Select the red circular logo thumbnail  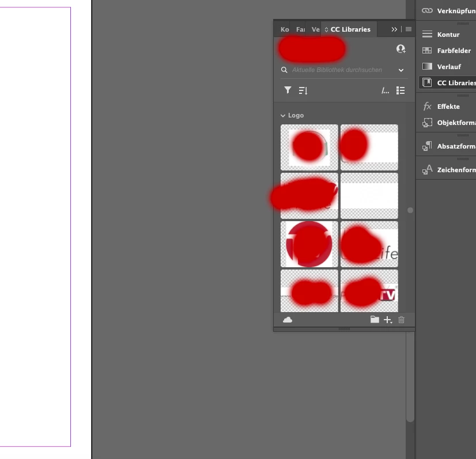pos(309,244)
